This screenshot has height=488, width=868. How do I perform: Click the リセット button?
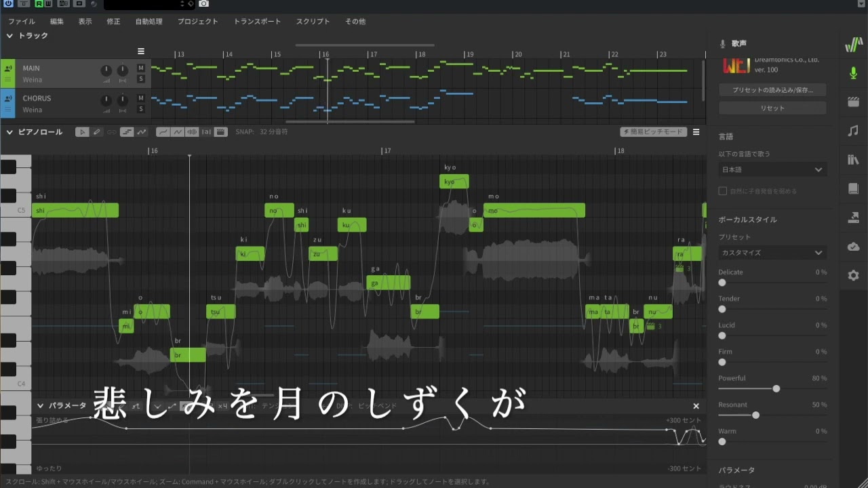(x=772, y=108)
